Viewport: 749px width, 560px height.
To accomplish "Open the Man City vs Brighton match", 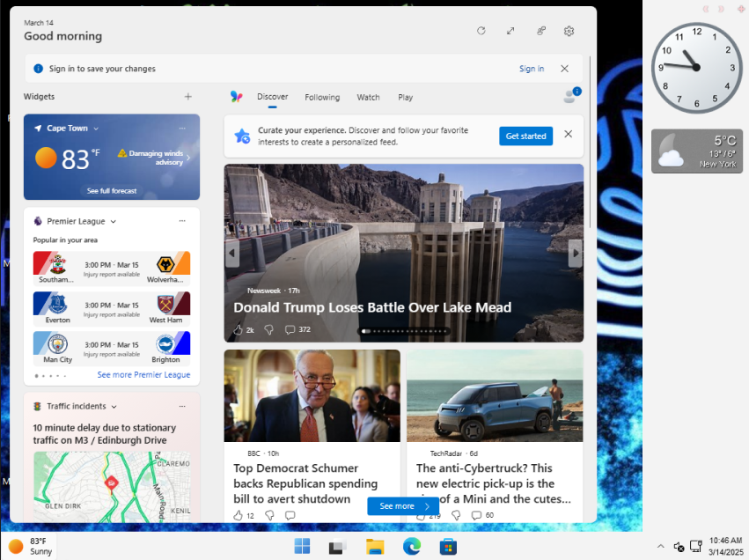I will [x=112, y=349].
